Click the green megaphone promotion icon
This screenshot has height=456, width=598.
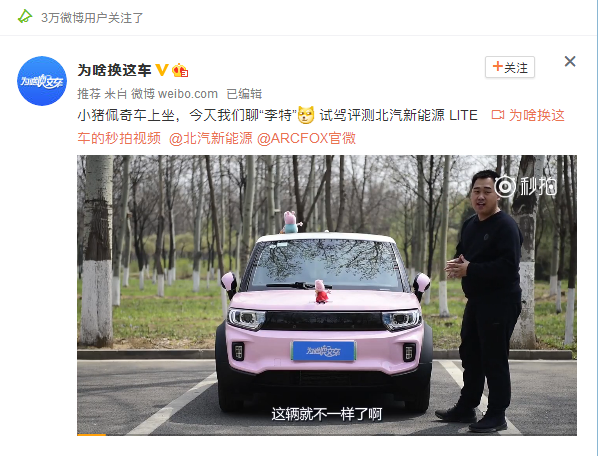[x=25, y=17]
